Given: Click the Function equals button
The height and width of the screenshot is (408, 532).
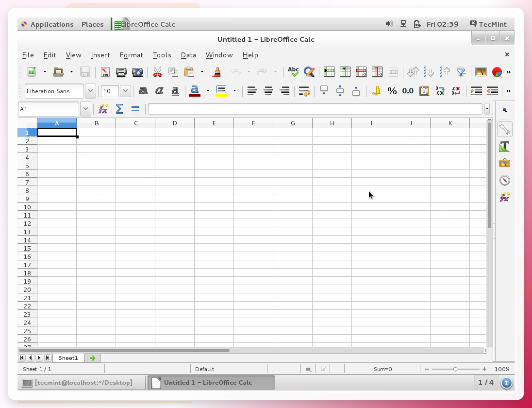Looking at the screenshot, I should (135, 109).
